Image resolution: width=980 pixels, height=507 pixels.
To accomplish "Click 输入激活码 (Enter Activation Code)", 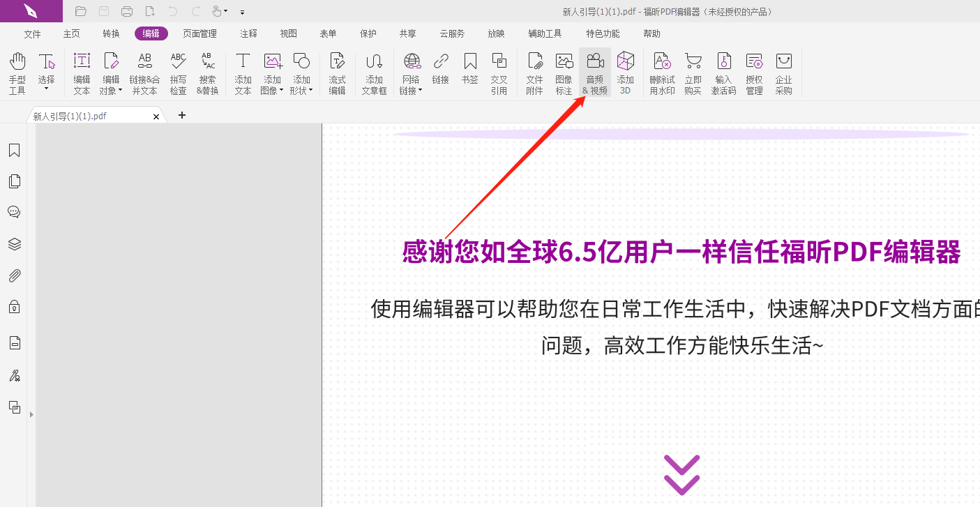I will click(724, 73).
